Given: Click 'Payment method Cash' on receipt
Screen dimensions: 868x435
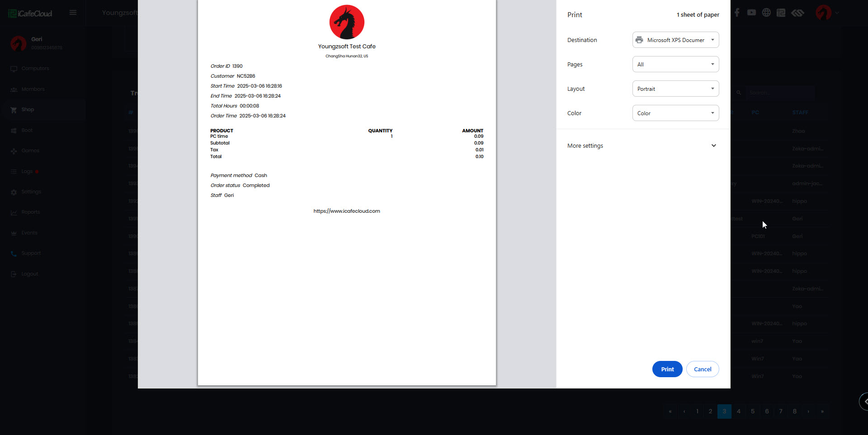Looking at the screenshot, I should pos(239,175).
